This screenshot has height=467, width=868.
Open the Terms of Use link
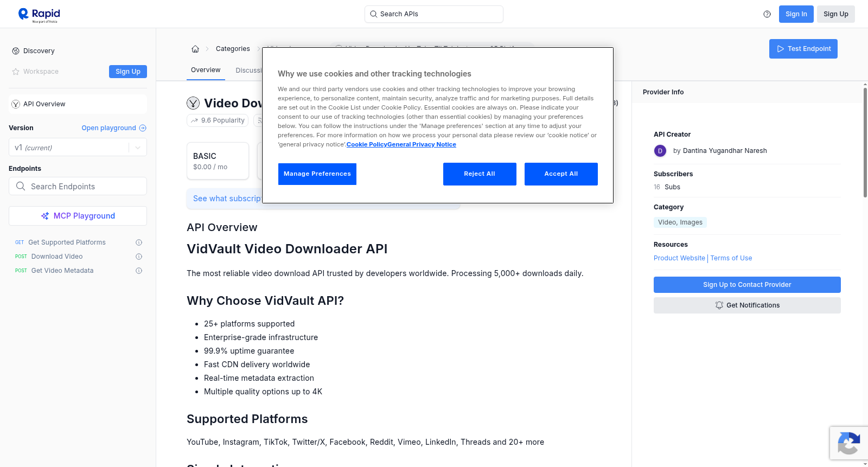[731, 258]
